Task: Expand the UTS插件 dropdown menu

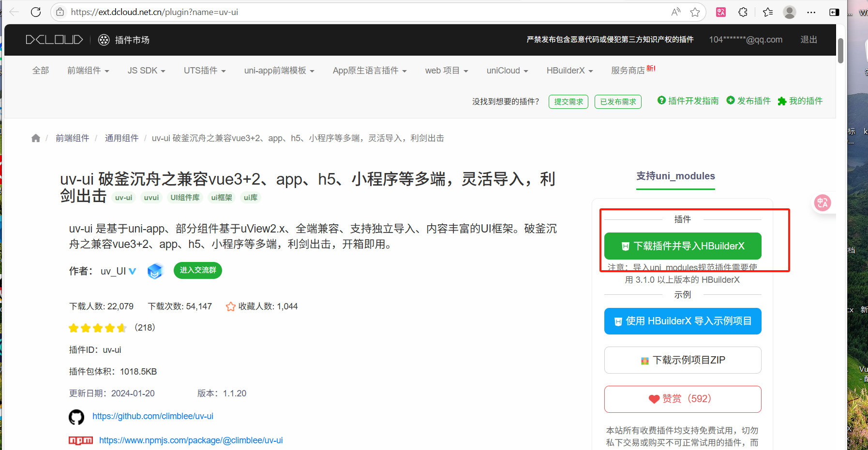Action: point(205,71)
